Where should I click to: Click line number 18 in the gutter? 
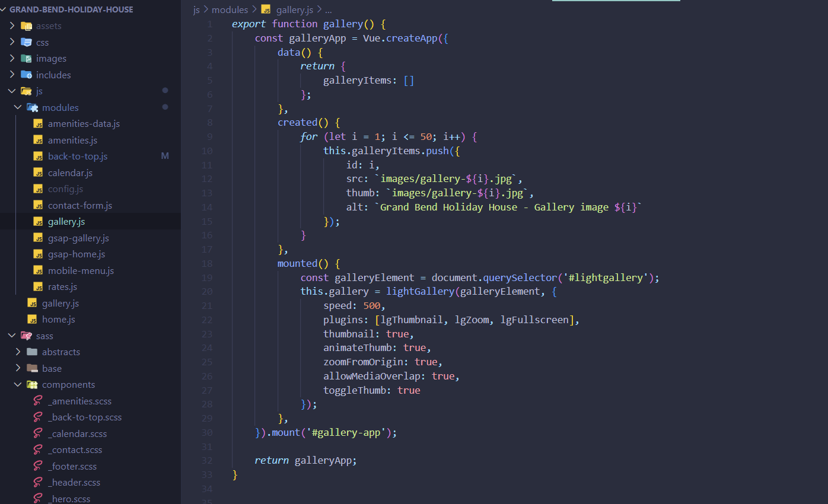207,263
